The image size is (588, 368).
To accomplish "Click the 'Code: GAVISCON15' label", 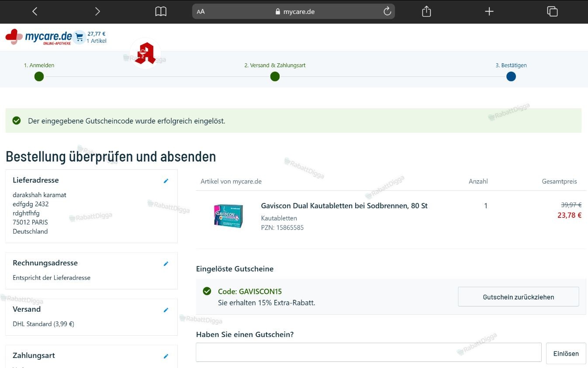I will [250, 292].
